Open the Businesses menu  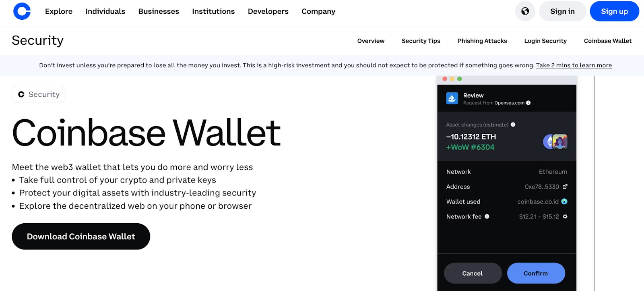pos(159,11)
